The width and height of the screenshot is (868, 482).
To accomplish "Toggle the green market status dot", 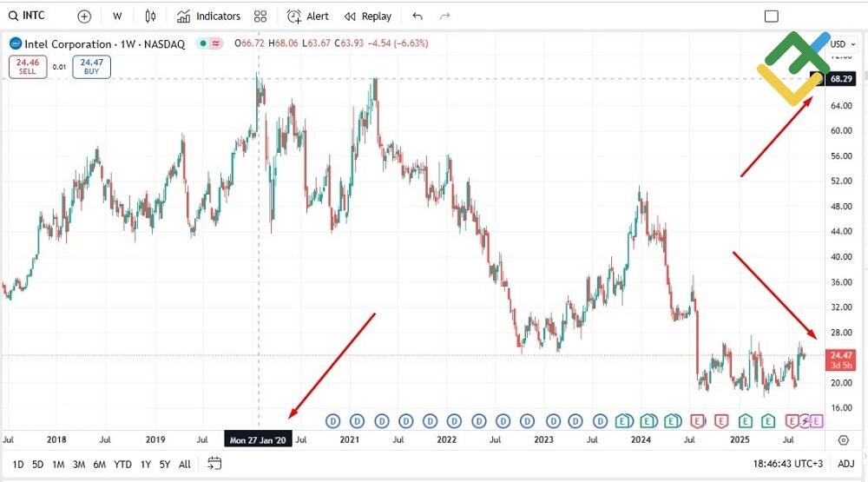I will click(203, 43).
